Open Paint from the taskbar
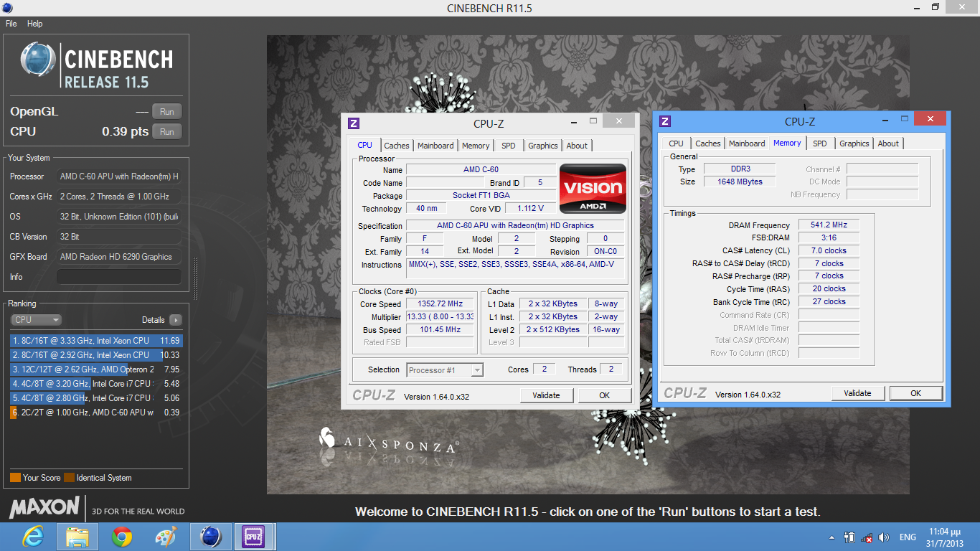980x551 pixels. point(166,537)
